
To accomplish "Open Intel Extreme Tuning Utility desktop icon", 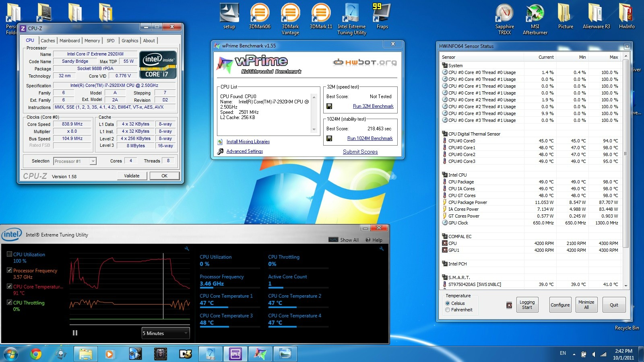I will (x=352, y=19).
